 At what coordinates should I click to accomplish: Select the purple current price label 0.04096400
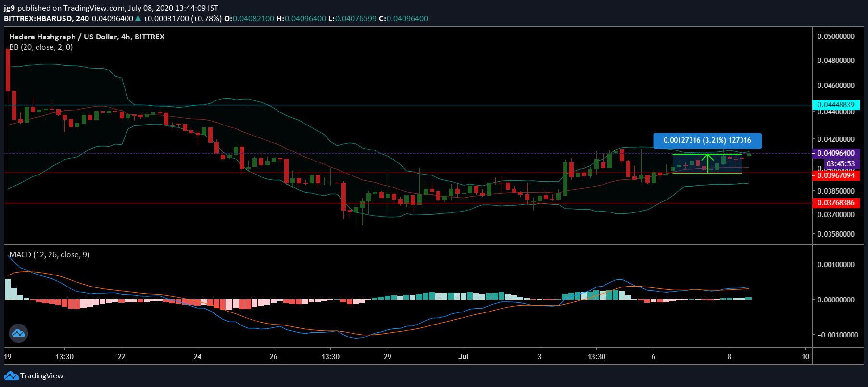(x=836, y=153)
